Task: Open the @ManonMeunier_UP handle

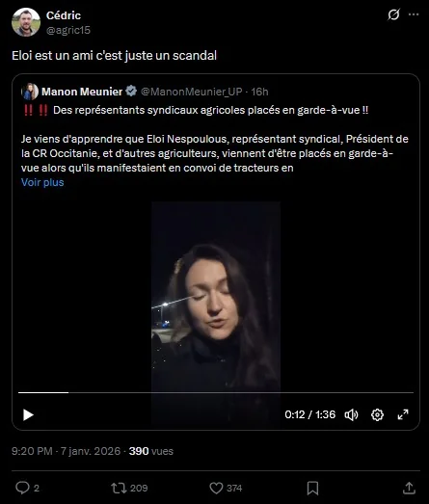Action: click(192, 92)
